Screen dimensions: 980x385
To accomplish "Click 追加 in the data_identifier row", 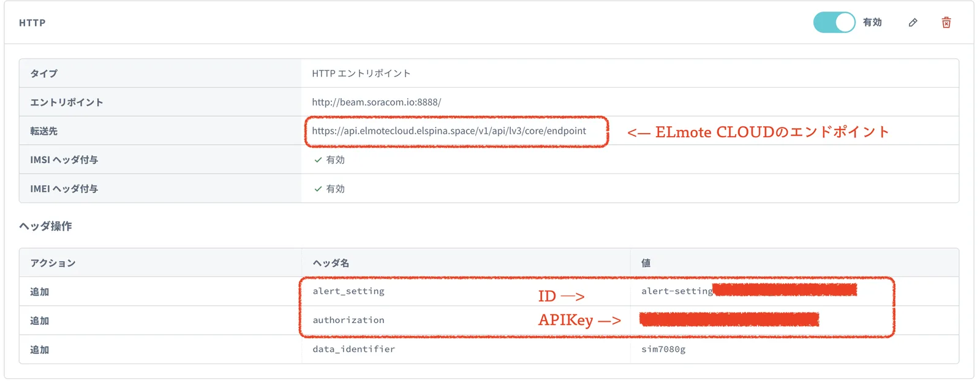I will (x=40, y=349).
